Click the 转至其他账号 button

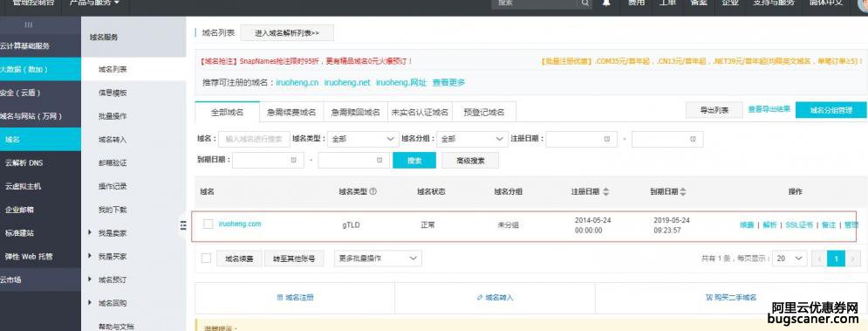(x=294, y=259)
